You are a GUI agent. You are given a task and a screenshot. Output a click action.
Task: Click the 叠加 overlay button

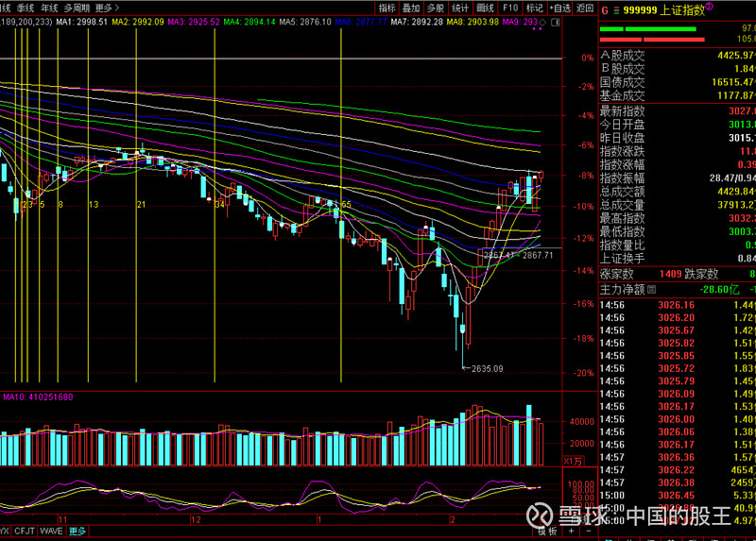411,8
